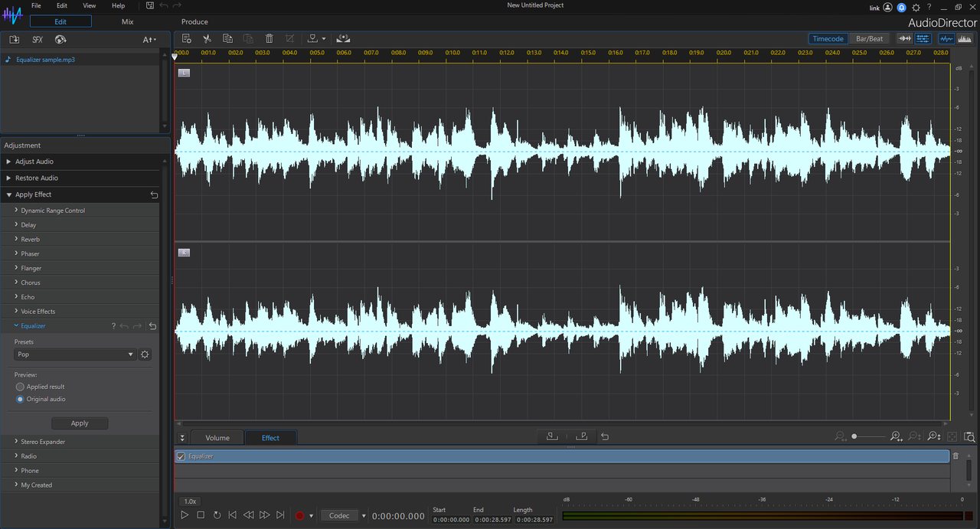The width and height of the screenshot is (980, 529).
Task: Uncheck the Equalizer effect checkbox
Action: (181, 456)
